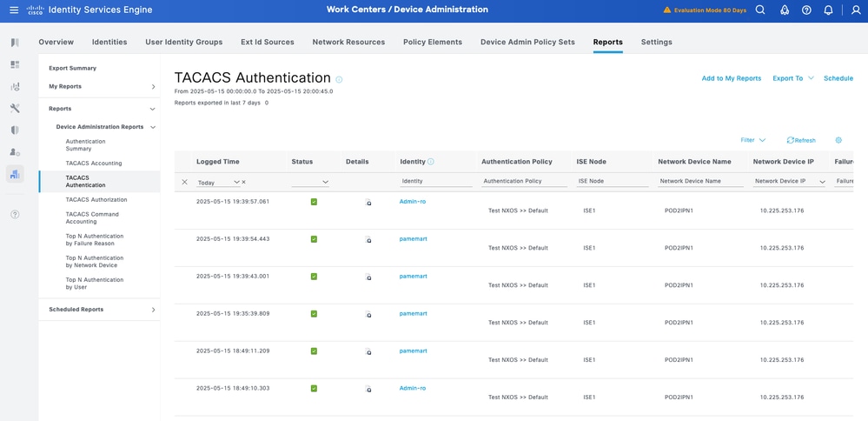Open the dashboard icon in left rail
This screenshot has height=421, width=868.
[x=15, y=65]
